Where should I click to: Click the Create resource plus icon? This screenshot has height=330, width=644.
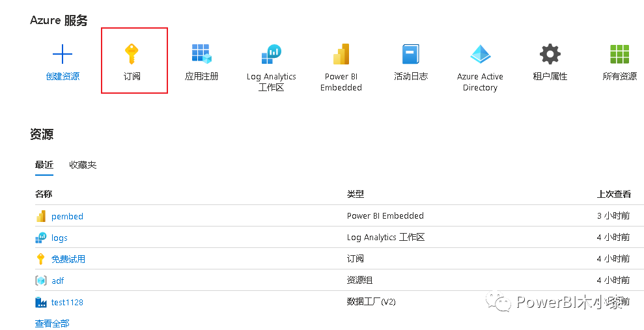(x=63, y=54)
